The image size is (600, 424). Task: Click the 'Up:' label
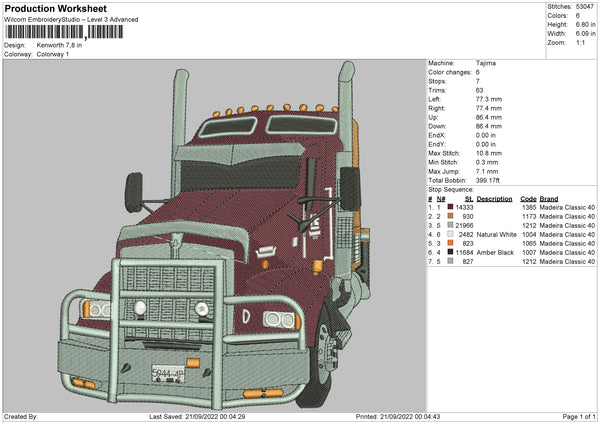tap(433, 117)
